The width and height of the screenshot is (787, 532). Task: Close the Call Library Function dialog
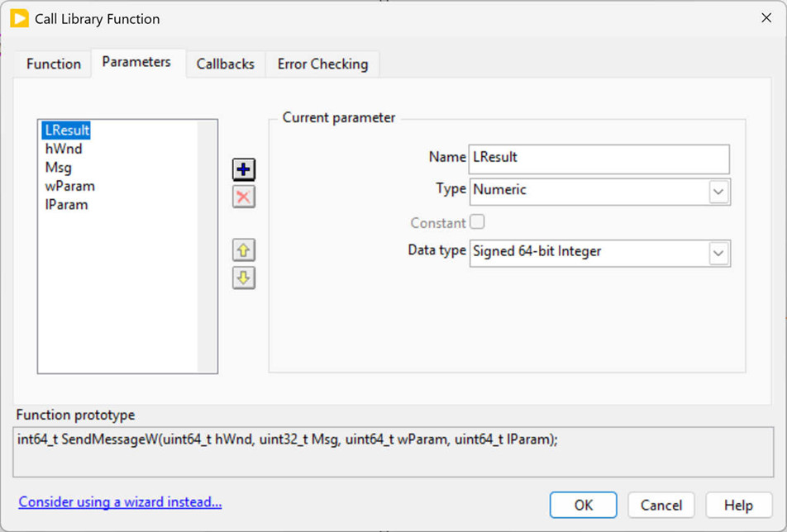click(766, 18)
